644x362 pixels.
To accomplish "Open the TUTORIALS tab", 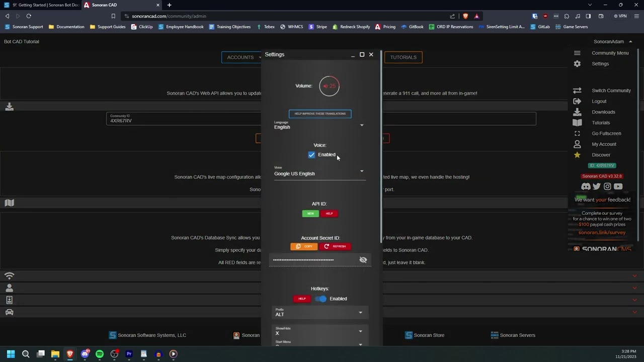I will tap(404, 57).
